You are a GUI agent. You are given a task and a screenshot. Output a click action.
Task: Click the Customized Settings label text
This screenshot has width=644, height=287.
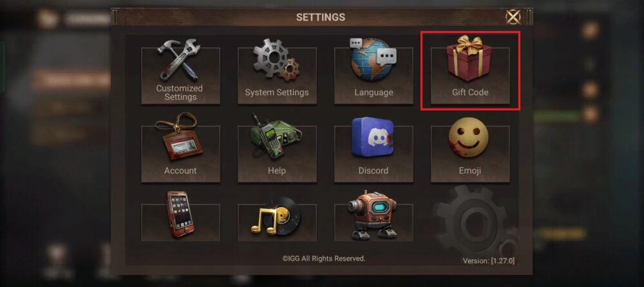tap(180, 93)
